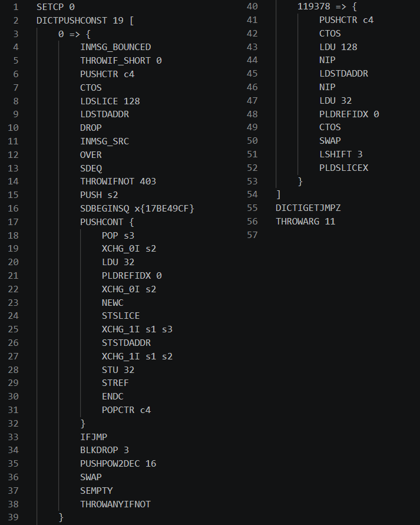Viewport: 420px width, 525px height.
Task: Click the DICTIGETJMPZ instruction
Action: click(308, 208)
